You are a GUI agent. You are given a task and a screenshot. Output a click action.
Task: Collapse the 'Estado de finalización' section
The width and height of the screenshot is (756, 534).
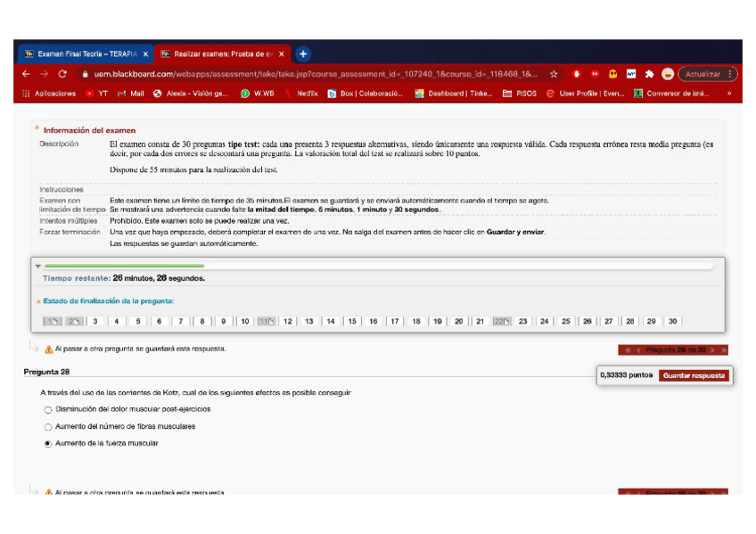coord(38,301)
